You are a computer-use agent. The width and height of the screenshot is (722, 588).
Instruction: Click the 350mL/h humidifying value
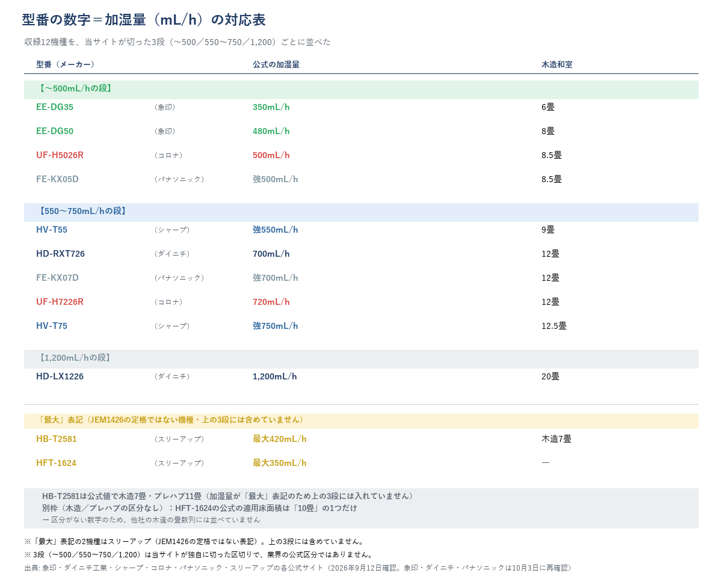[x=271, y=107]
